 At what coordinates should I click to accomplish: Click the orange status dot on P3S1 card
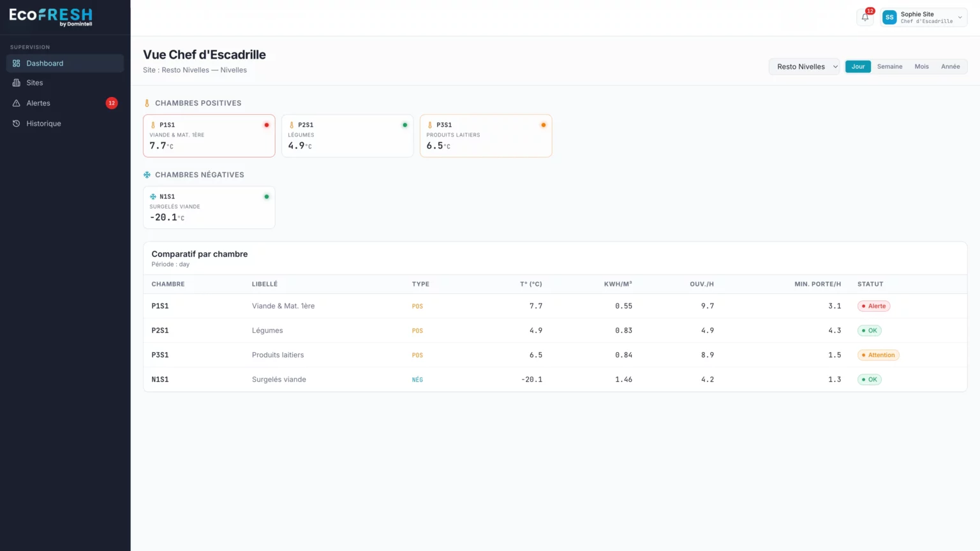click(x=544, y=125)
